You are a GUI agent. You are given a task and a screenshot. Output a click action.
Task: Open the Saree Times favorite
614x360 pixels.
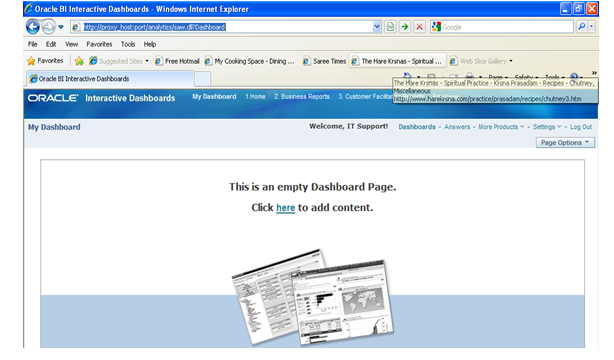coord(325,61)
